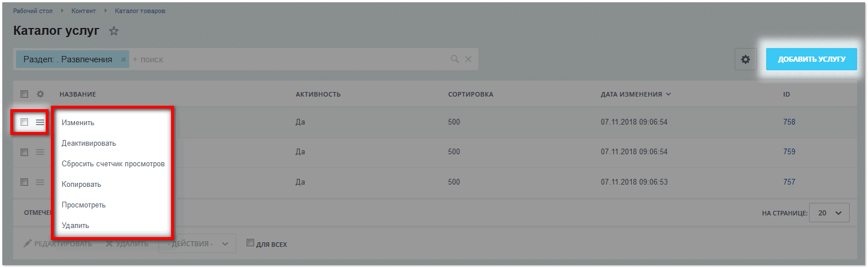Sort by Дата изменения column arrow
This screenshot has width=868, height=268.
tap(669, 94)
